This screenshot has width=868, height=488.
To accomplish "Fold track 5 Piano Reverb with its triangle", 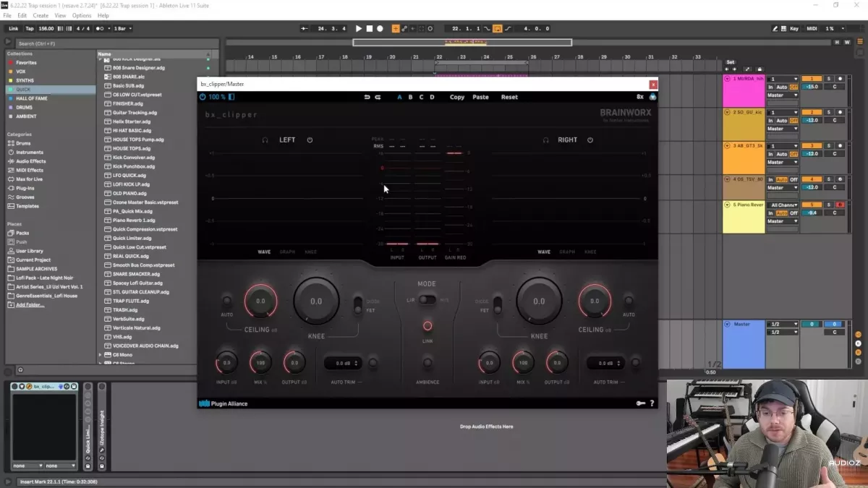I will pyautogui.click(x=727, y=205).
